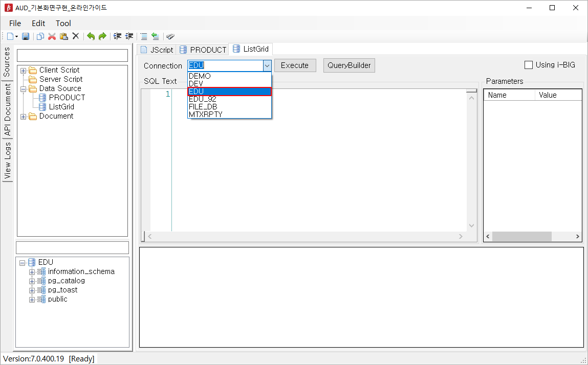
Task: Toggle the Connection combo box arrow
Action: pos(267,65)
